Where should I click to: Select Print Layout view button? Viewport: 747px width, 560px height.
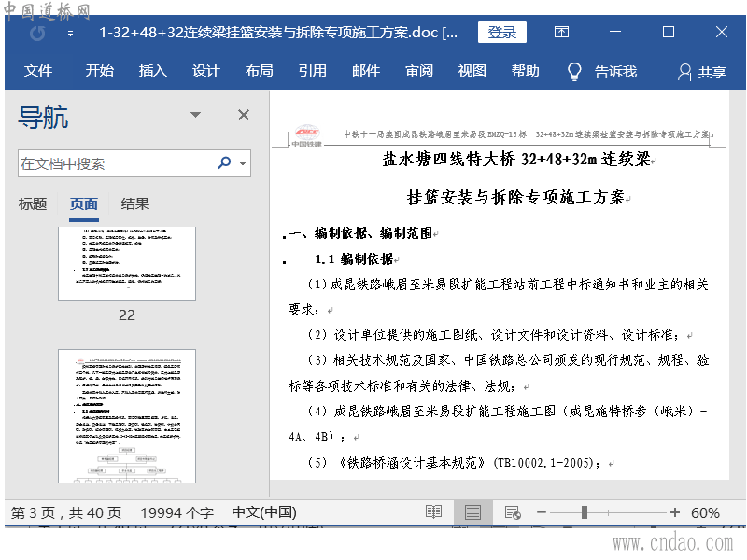[472, 512]
